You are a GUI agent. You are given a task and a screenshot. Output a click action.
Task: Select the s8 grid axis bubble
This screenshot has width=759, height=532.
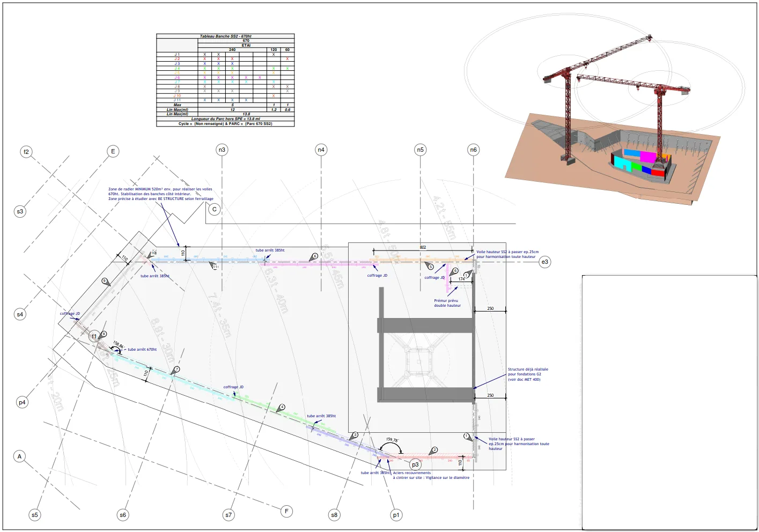(334, 515)
